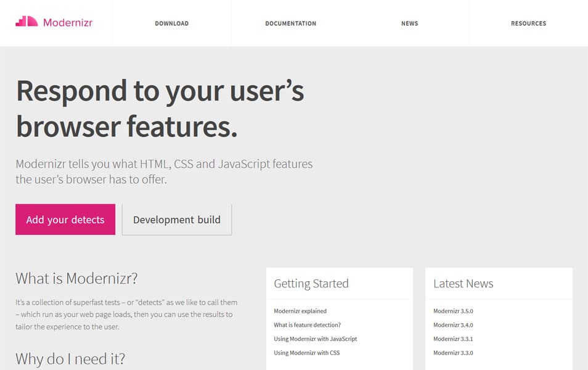588x370 pixels.
Task: Read the Modernizr 3.5.0 news item
Action: click(453, 311)
